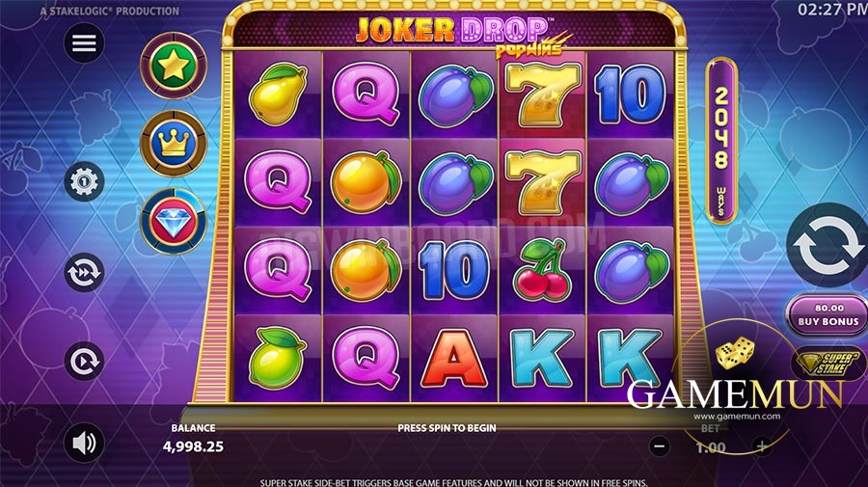Click the 2048 Ways indicator
This screenshot has height=487, width=868.
[x=720, y=141]
